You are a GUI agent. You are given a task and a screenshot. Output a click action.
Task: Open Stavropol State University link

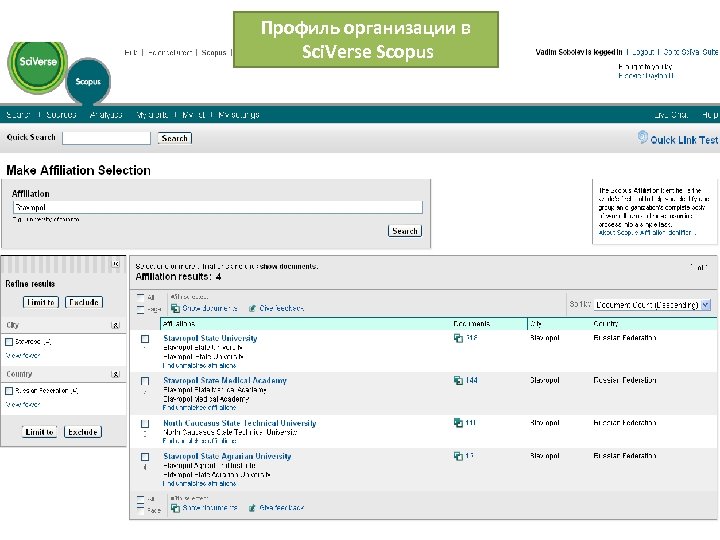tap(210, 338)
